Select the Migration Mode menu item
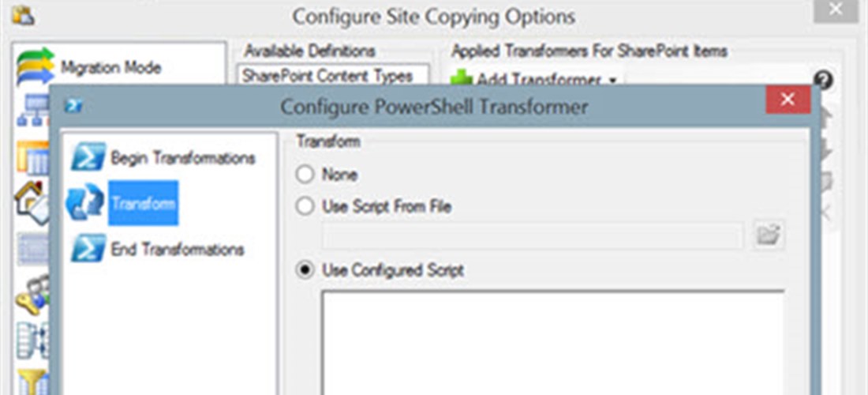Viewport: 868px width, 395px height. pyautogui.click(x=110, y=68)
